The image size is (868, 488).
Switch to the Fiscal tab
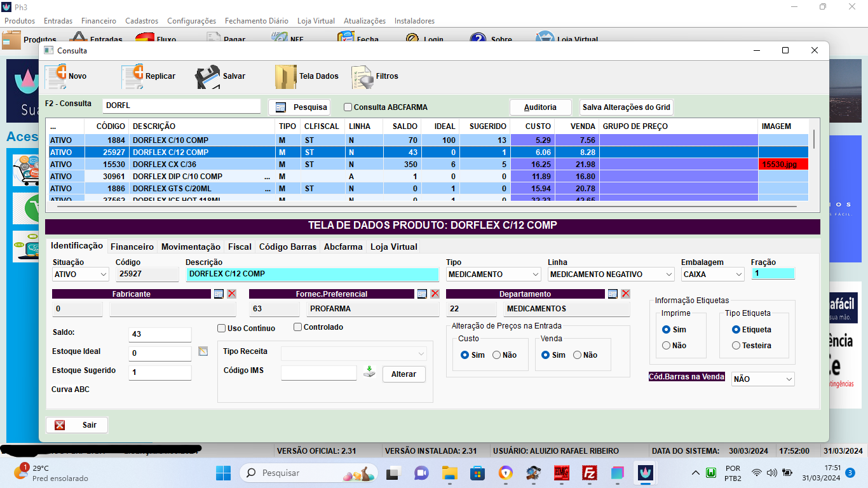tap(240, 247)
